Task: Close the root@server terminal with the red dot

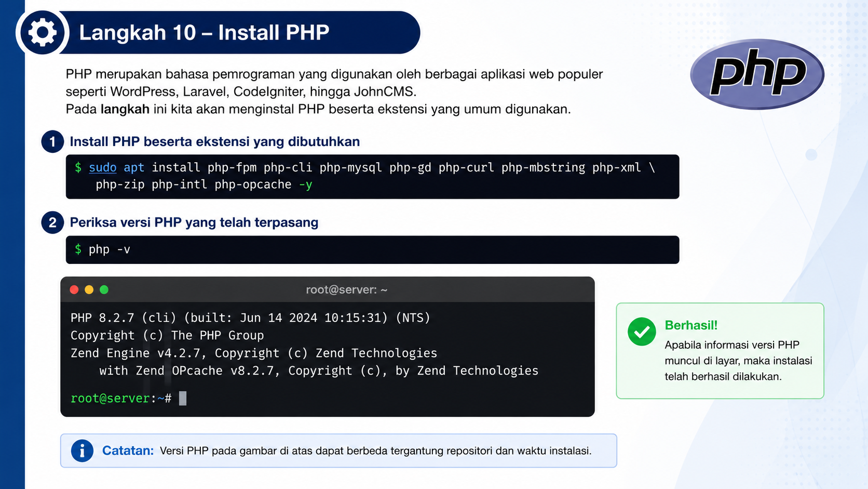Action: click(74, 290)
